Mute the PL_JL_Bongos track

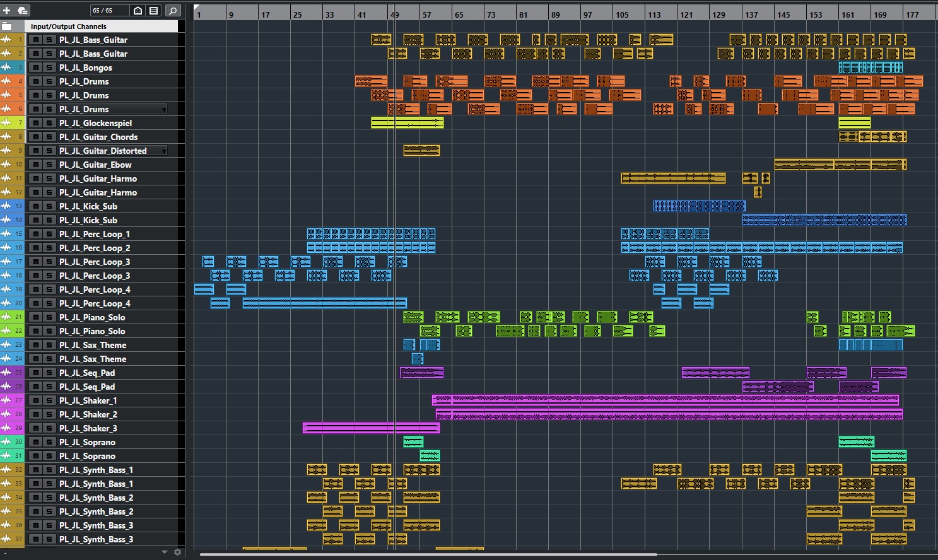coord(36,67)
